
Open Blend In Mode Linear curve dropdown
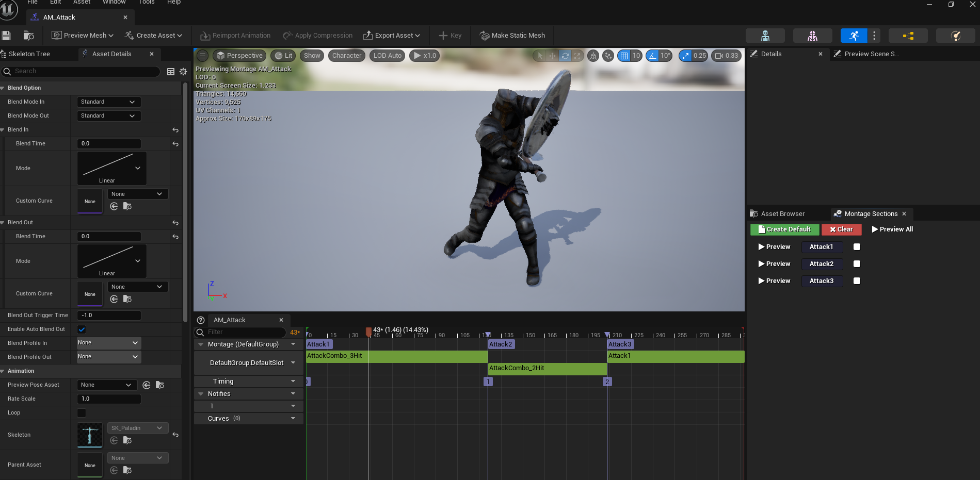[x=112, y=169]
